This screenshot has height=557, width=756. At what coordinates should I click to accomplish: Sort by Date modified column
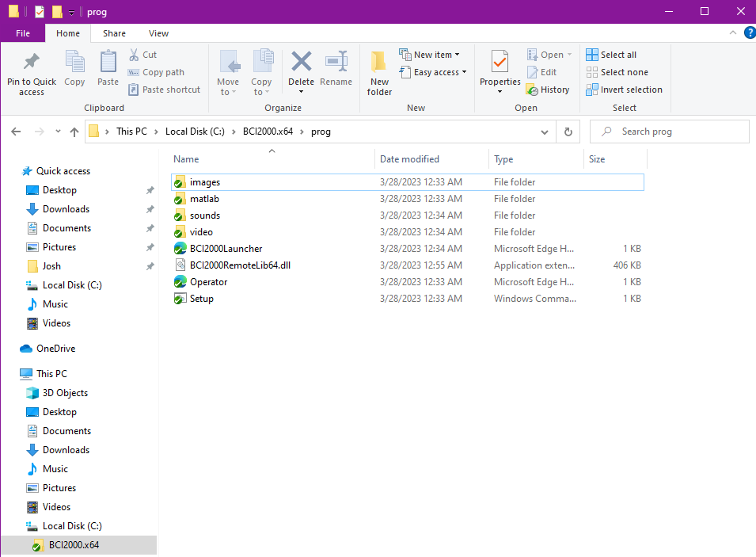[x=431, y=158]
